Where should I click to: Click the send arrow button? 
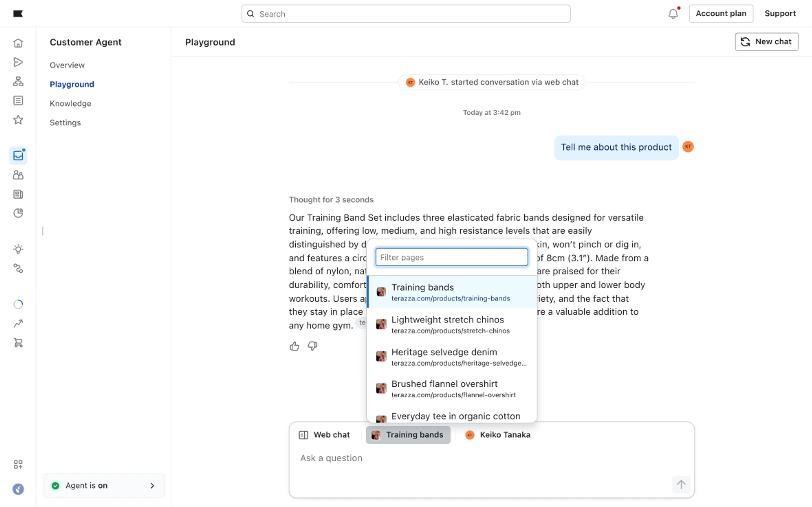[681, 484]
